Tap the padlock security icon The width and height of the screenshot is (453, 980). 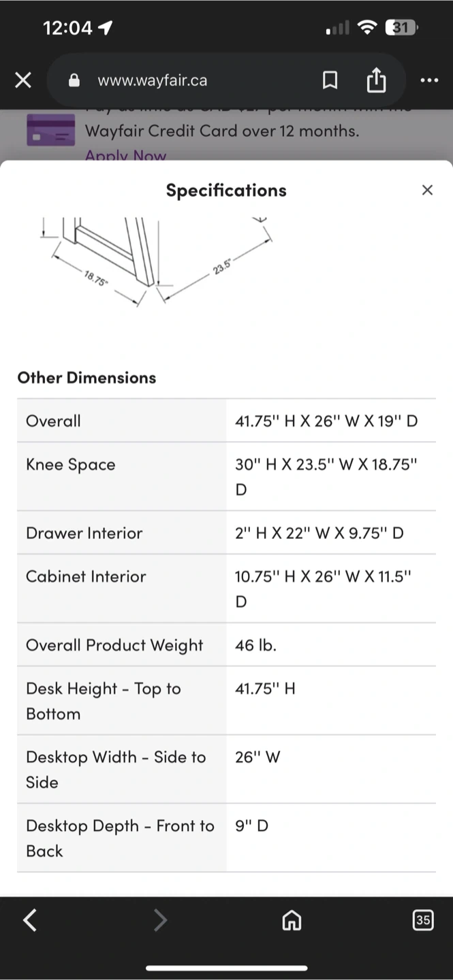74,81
